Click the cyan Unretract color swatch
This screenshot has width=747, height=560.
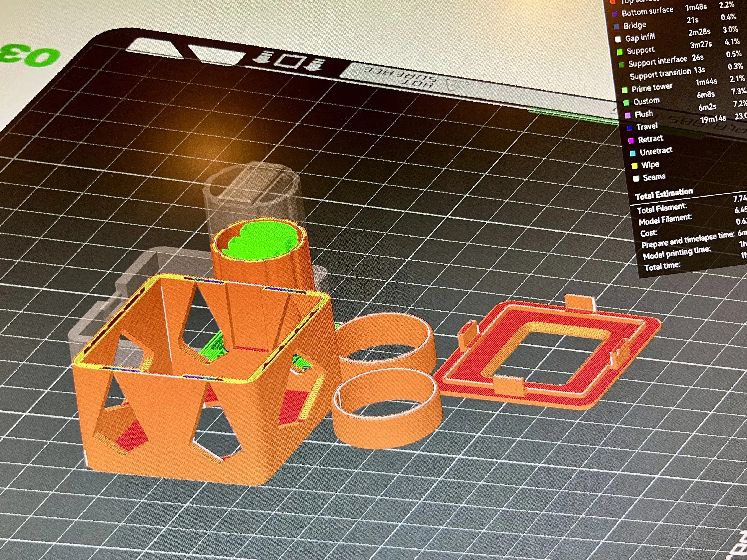point(633,153)
